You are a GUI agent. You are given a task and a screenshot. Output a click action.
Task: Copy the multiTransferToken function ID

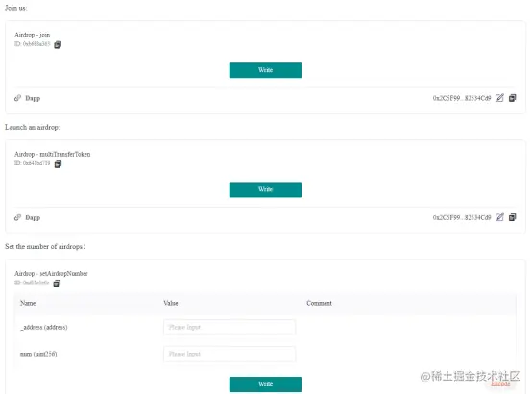(x=58, y=164)
